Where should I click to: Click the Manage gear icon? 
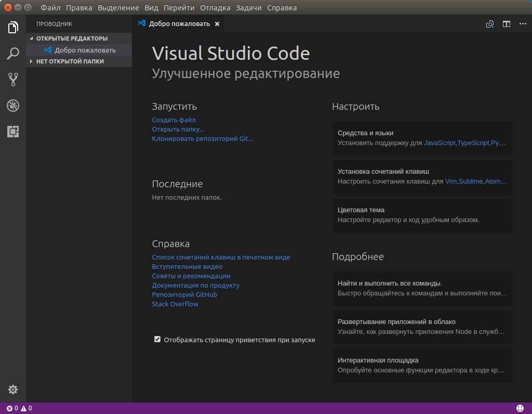tap(13, 390)
